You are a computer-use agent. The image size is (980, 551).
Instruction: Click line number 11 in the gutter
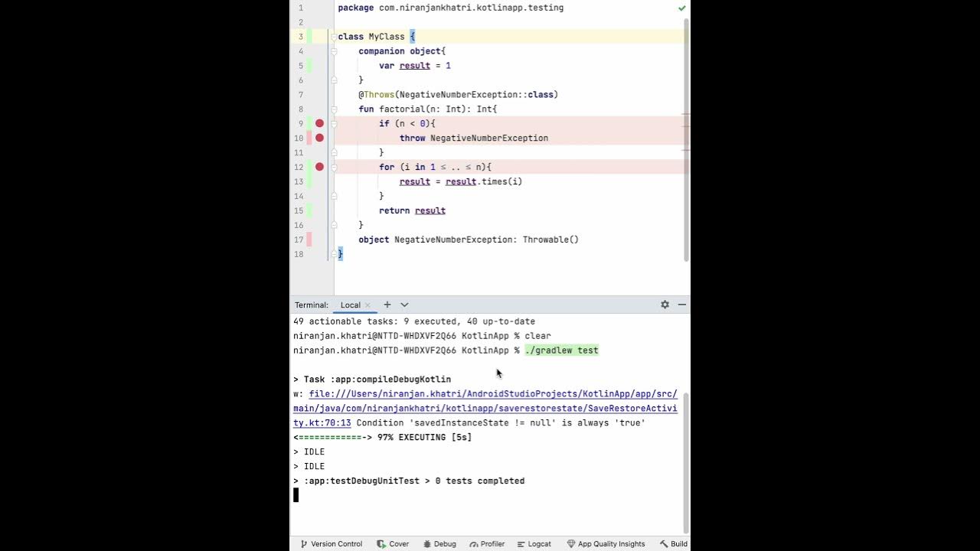pos(300,152)
